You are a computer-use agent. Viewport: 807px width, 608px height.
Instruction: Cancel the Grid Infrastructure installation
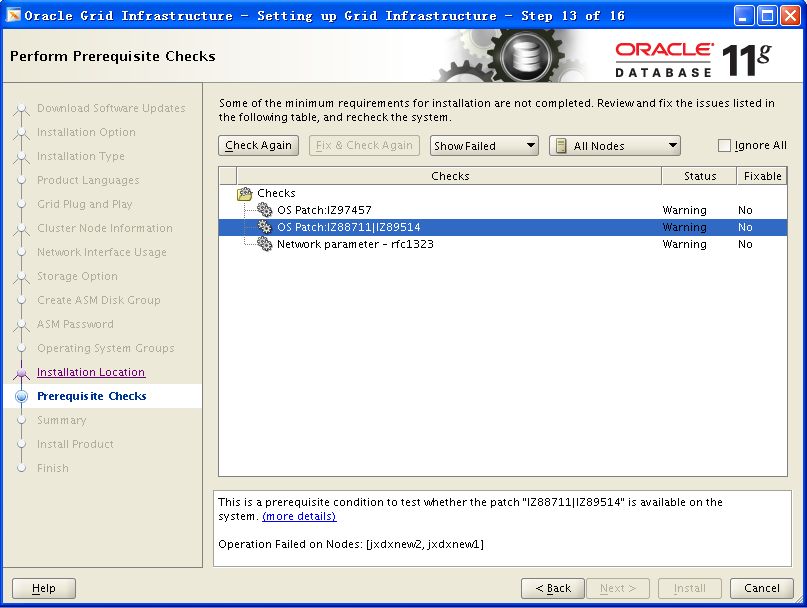[761, 588]
